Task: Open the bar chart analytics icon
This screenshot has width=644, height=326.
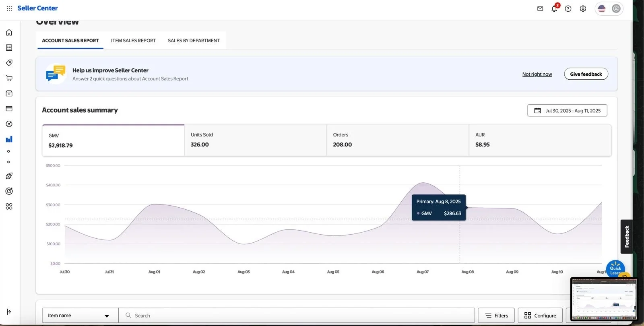Action: point(9,139)
